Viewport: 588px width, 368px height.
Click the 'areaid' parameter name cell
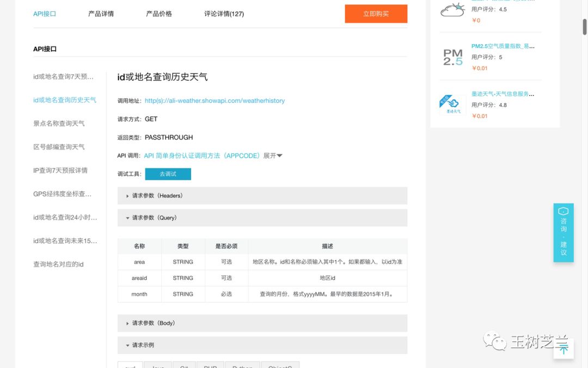(139, 278)
